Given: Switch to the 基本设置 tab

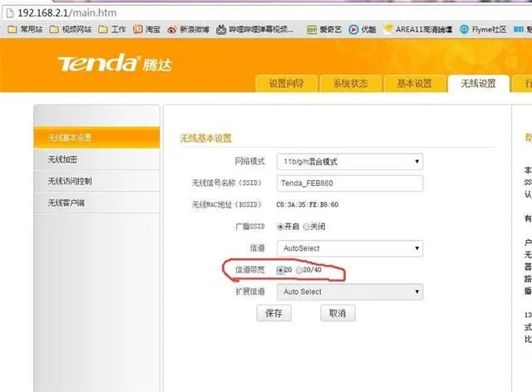Looking at the screenshot, I should (413, 84).
